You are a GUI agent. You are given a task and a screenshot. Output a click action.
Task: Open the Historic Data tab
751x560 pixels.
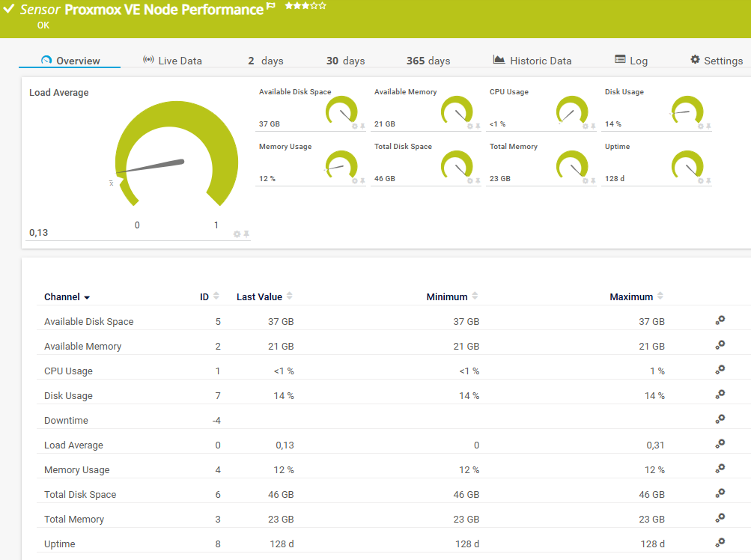point(532,61)
